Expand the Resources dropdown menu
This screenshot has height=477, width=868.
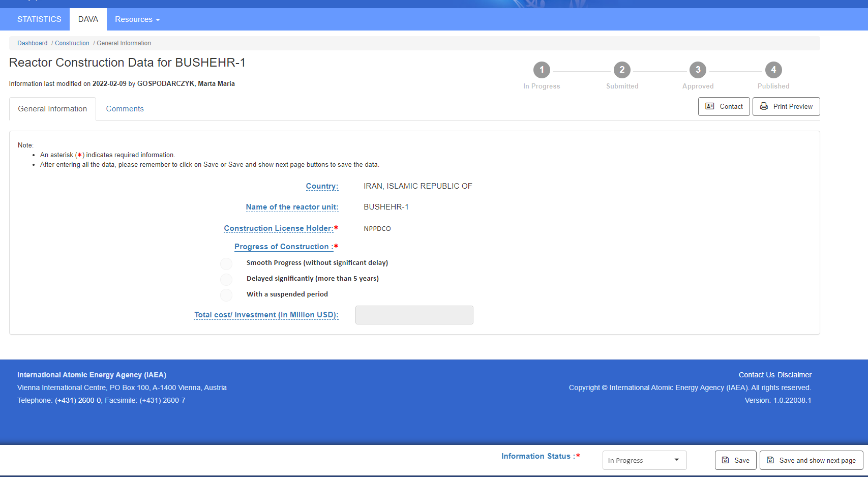point(137,19)
